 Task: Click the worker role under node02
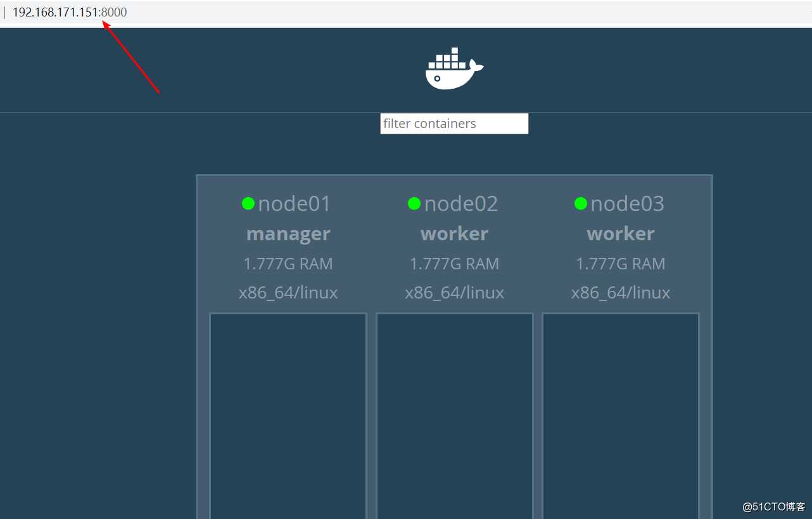click(455, 234)
